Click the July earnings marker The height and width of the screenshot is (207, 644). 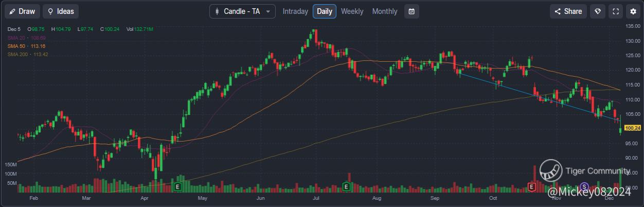click(347, 186)
